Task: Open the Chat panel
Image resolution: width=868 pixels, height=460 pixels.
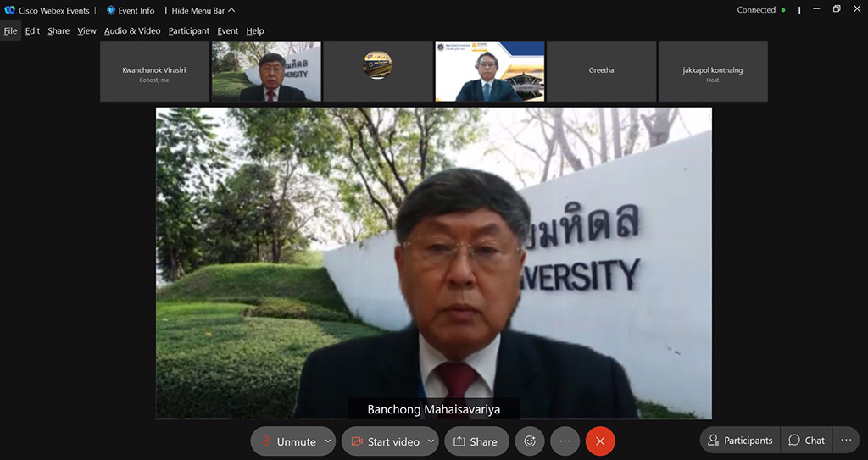Action: [x=806, y=441]
